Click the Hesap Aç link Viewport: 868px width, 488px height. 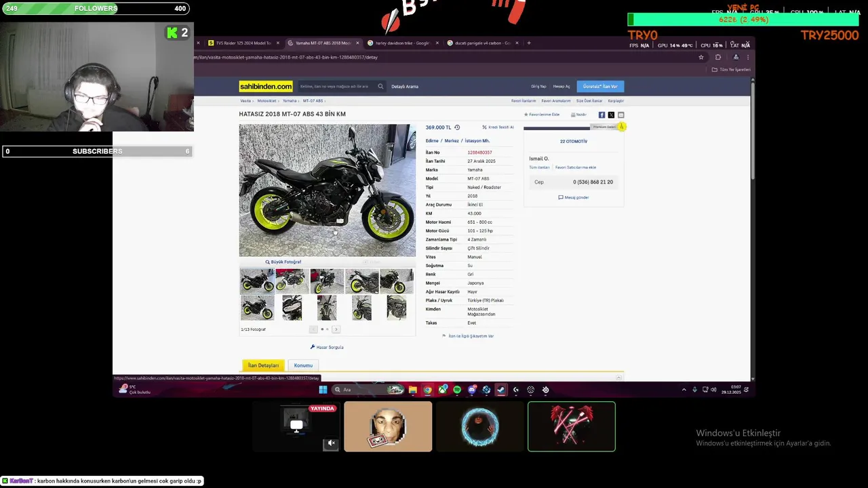point(561,86)
